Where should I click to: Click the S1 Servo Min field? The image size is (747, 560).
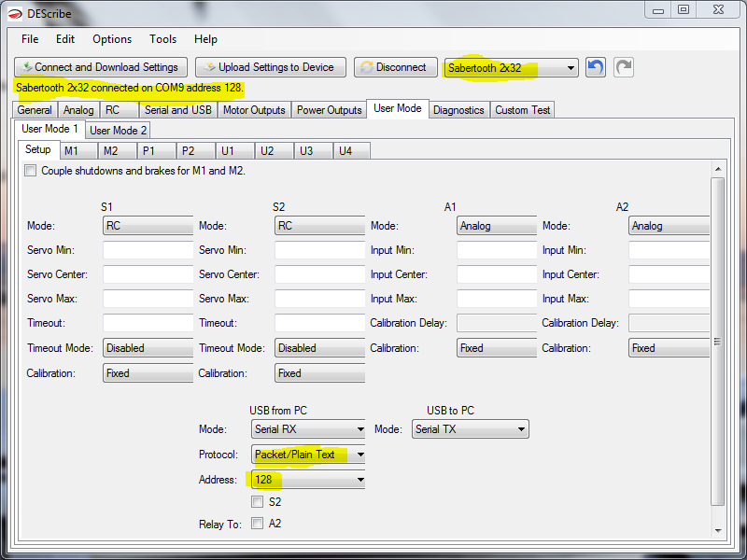[x=148, y=250]
